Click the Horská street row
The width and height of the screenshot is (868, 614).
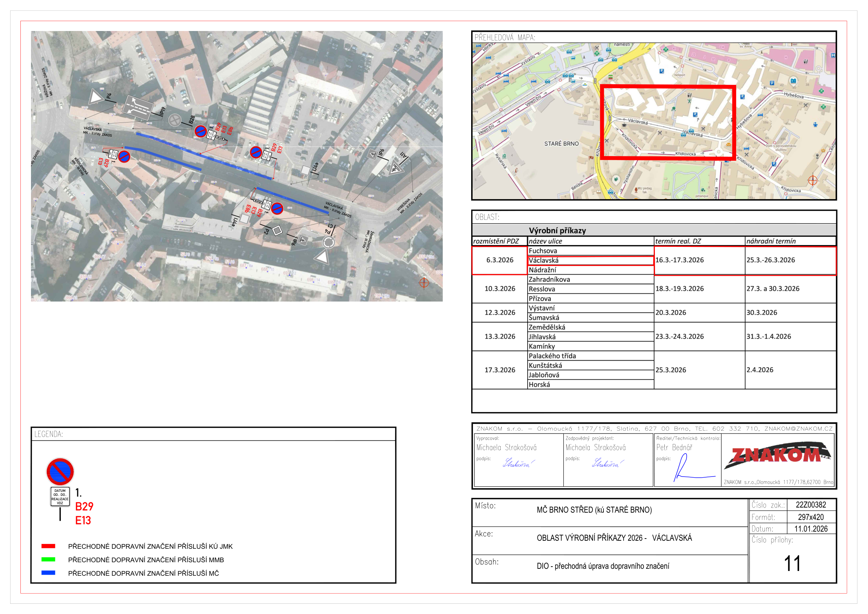[x=591, y=385]
